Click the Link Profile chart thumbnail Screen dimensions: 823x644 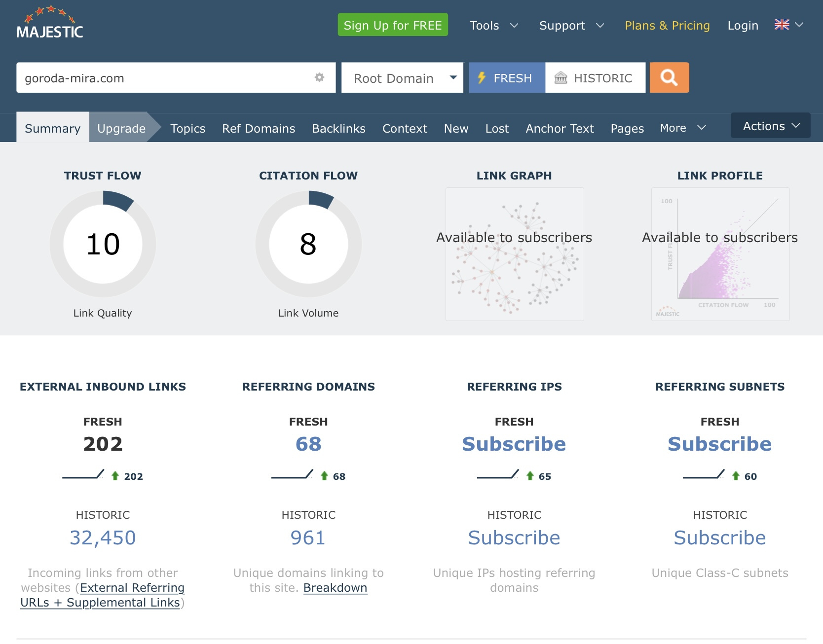720,254
